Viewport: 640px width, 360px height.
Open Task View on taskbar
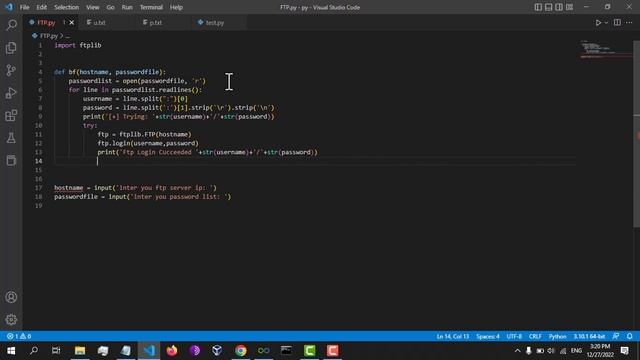(x=56, y=351)
